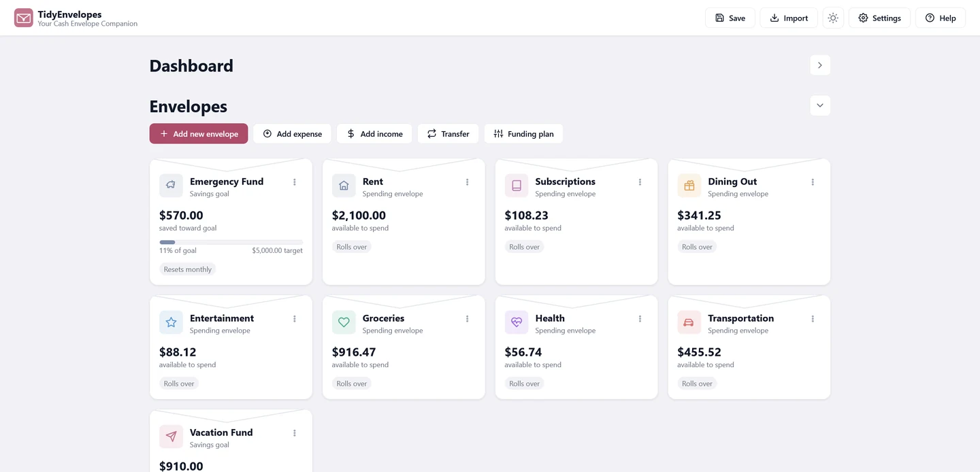Viewport: 980px width, 472px height.
Task: Click the Rent house icon
Action: click(x=344, y=186)
